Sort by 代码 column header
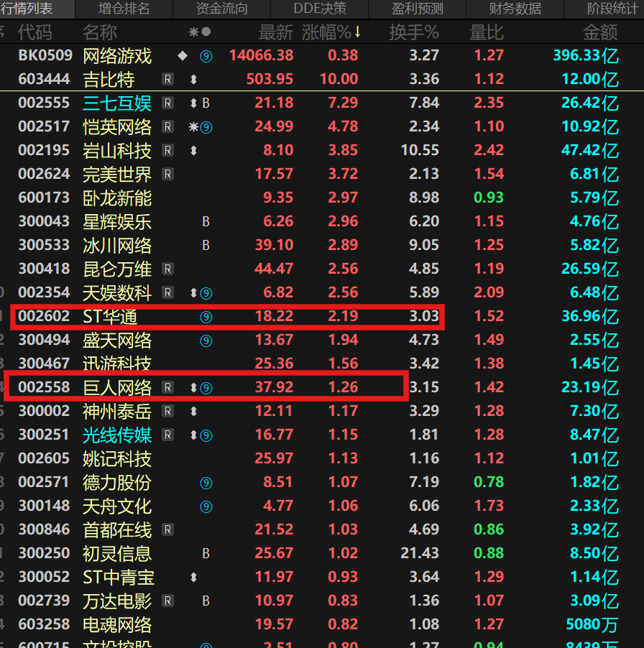 [34, 32]
